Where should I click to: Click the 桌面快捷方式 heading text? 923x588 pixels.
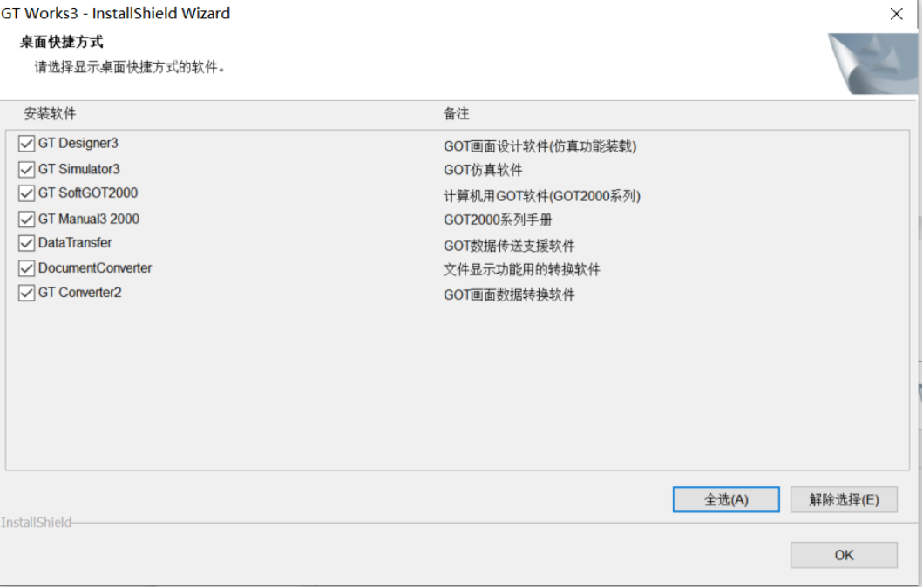tap(62, 42)
